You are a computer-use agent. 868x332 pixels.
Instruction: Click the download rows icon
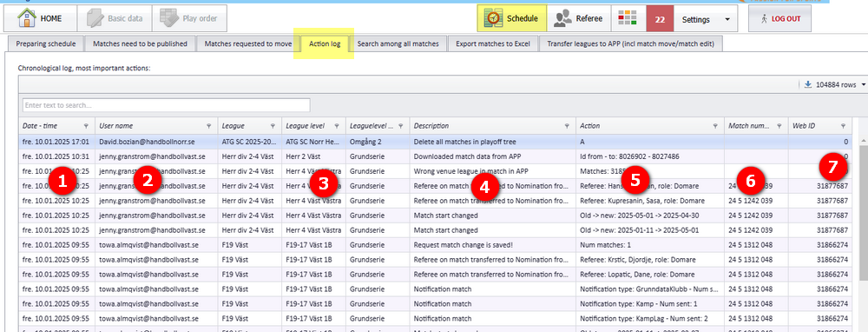point(807,85)
